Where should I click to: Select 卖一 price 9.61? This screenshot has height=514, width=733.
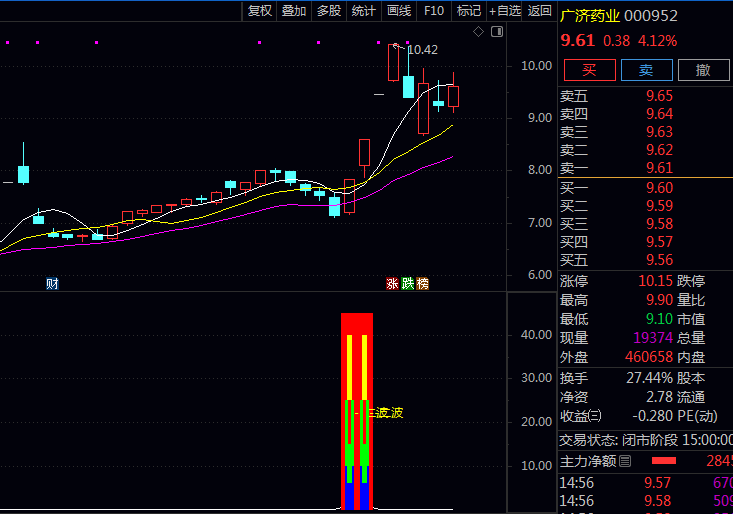[x=659, y=168]
